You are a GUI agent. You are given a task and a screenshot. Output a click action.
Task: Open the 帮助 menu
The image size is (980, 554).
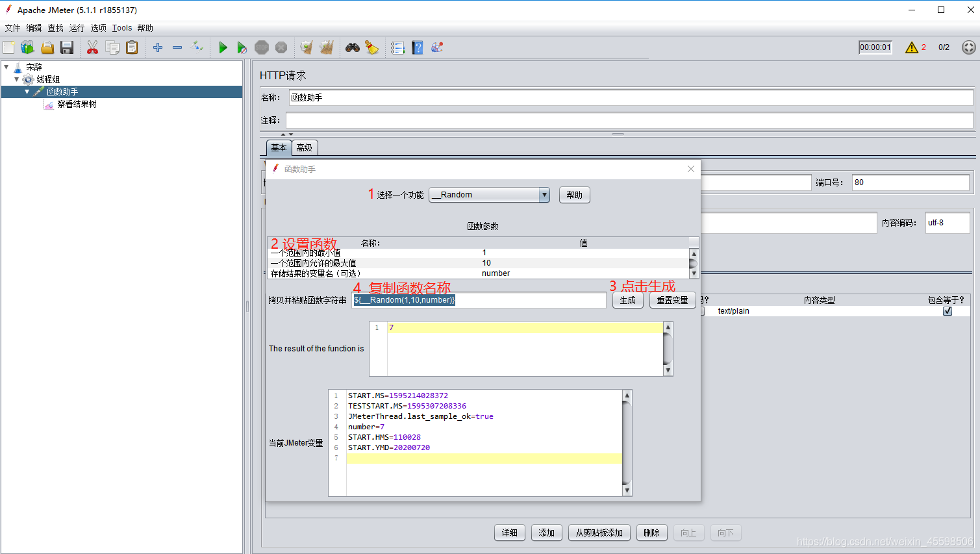tap(145, 28)
